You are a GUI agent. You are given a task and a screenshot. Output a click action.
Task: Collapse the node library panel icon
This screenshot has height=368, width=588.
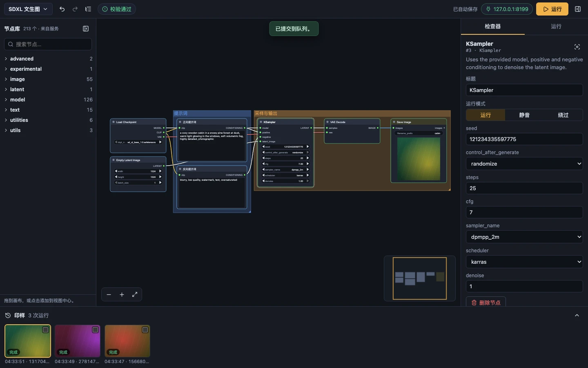[86, 29]
